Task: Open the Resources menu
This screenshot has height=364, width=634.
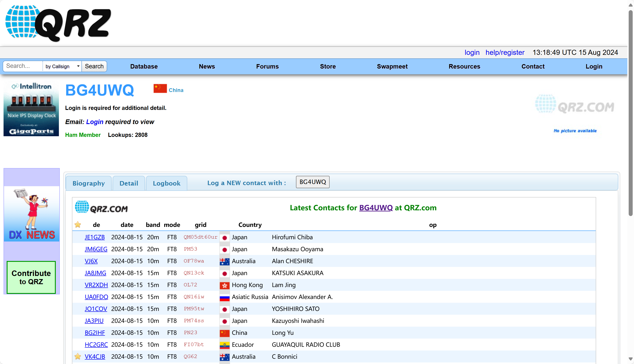Action: tap(464, 67)
